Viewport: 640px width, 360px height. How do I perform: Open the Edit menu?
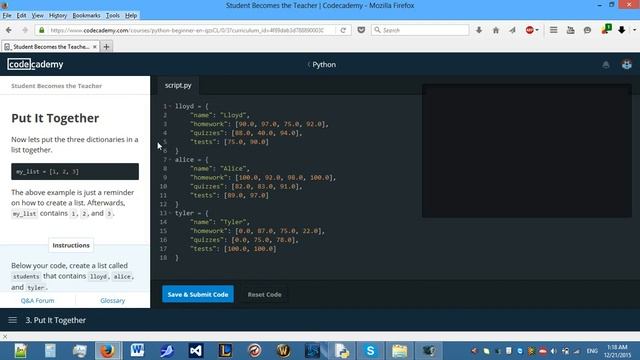(22, 16)
